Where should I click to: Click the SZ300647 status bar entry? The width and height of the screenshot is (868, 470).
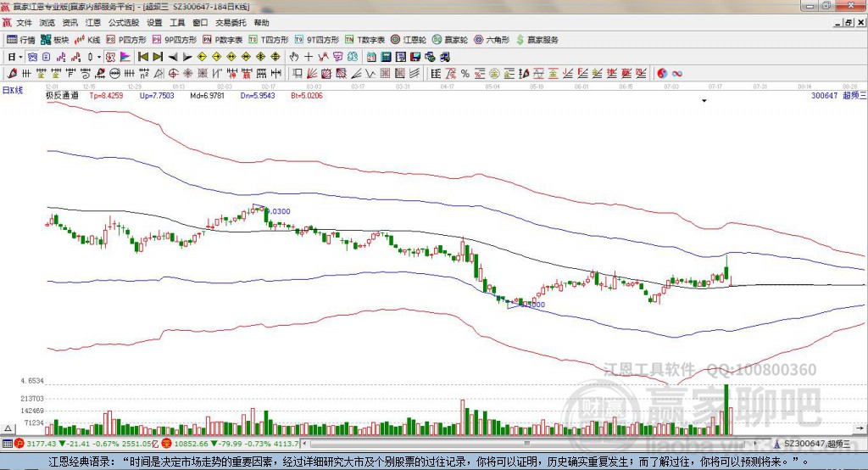coord(810,444)
